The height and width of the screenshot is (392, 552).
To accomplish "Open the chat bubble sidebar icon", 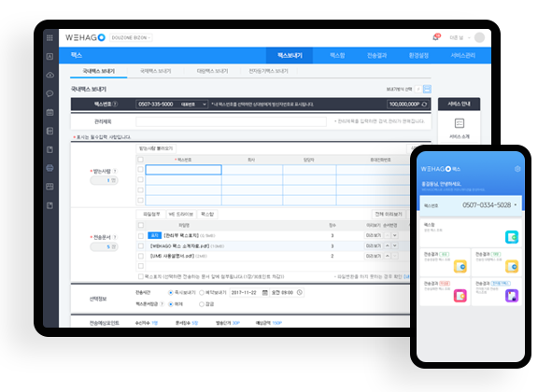I will pyautogui.click(x=50, y=93).
